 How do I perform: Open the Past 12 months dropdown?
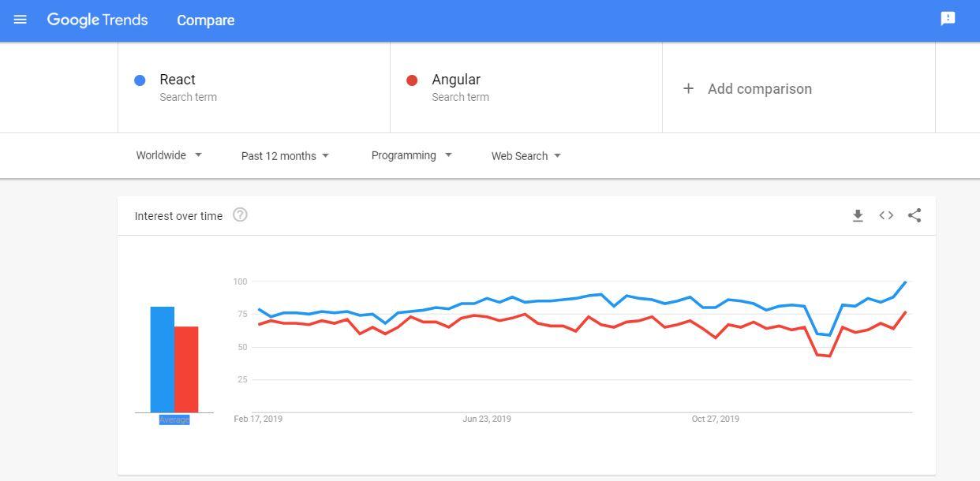tap(285, 155)
